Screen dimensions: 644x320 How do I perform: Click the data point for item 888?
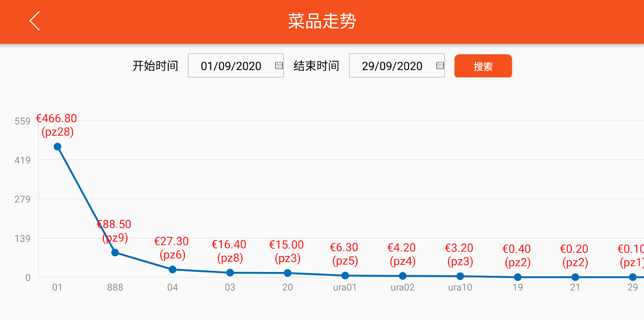[115, 252]
